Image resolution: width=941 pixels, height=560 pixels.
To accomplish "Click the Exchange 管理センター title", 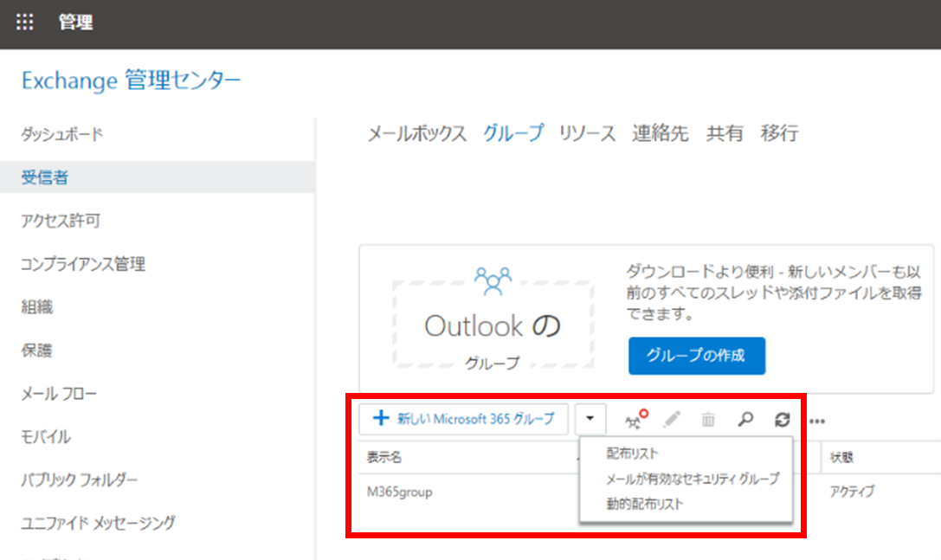I will coord(132,80).
